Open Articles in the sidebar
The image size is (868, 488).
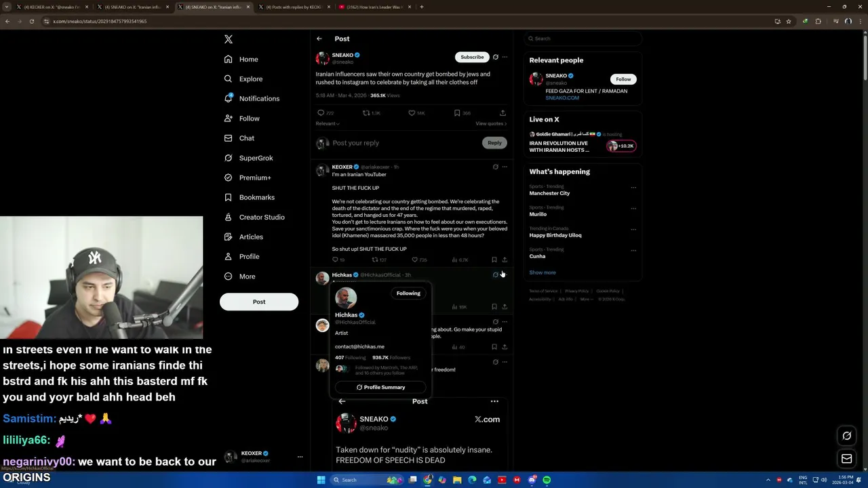point(243,237)
